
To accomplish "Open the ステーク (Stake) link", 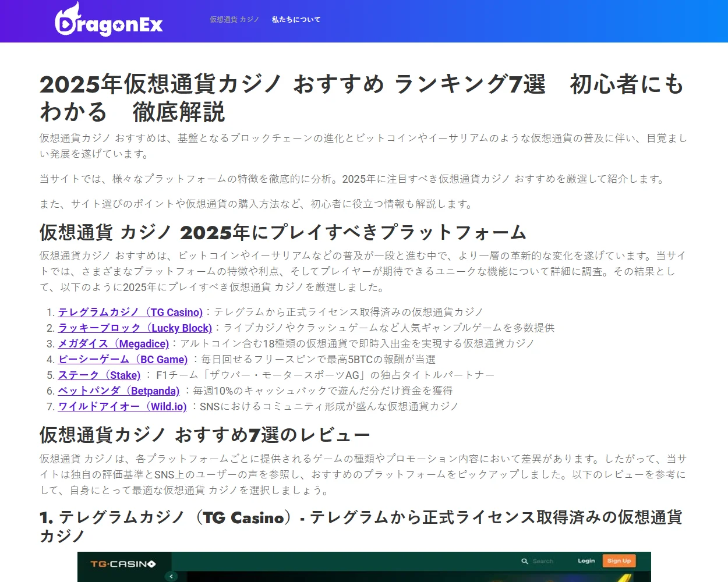I will pos(100,375).
